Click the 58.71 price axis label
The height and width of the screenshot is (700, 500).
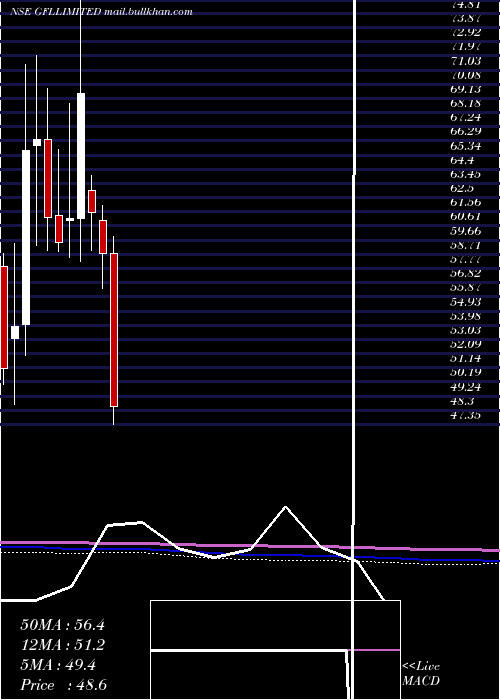click(x=466, y=245)
